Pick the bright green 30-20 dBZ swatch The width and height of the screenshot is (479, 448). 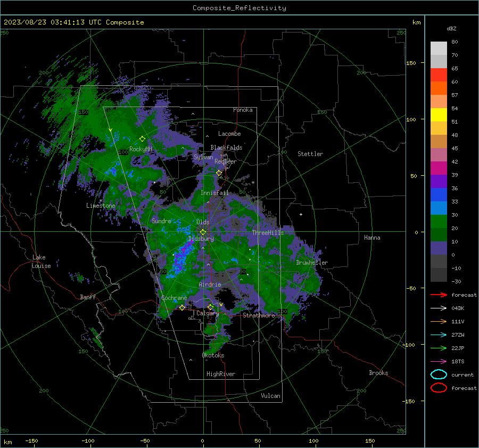[x=439, y=222]
